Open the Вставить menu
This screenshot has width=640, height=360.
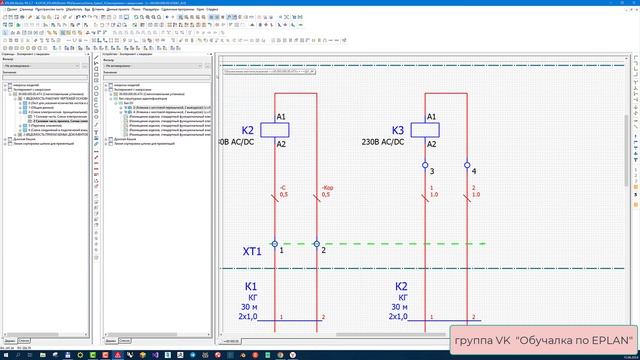click(x=98, y=9)
